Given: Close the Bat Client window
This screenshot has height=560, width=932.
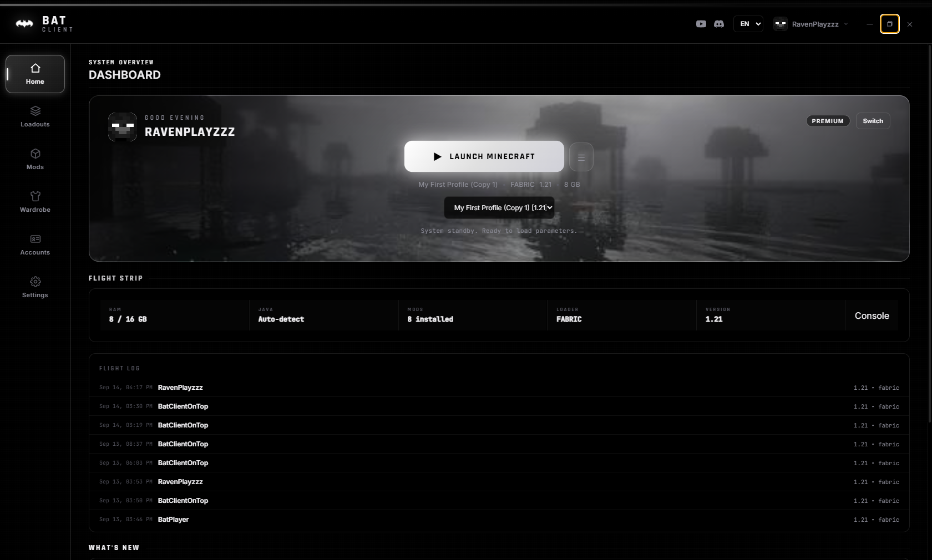Looking at the screenshot, I should pyautogui.click(x=910, y=24).
